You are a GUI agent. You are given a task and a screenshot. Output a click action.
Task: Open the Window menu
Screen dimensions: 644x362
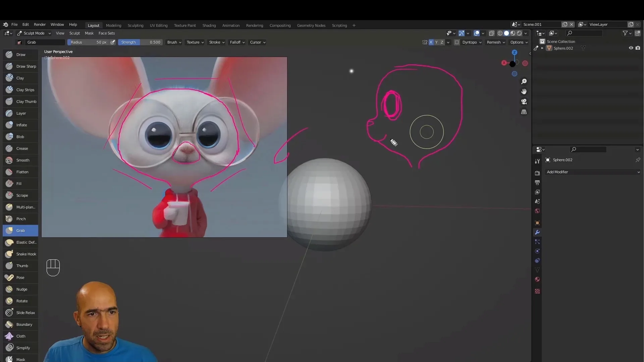(57, 24)
